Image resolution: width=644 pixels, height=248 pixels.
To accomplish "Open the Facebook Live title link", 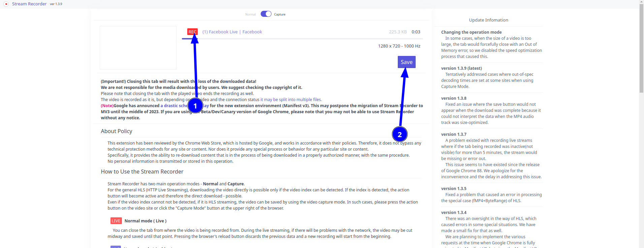I will click(x=232, y=32).
